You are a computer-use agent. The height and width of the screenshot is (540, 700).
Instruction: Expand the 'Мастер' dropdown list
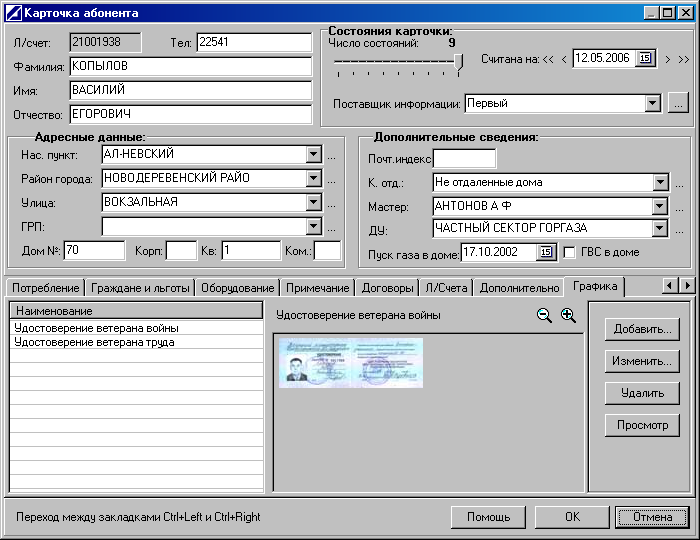[x=659, y=206]
